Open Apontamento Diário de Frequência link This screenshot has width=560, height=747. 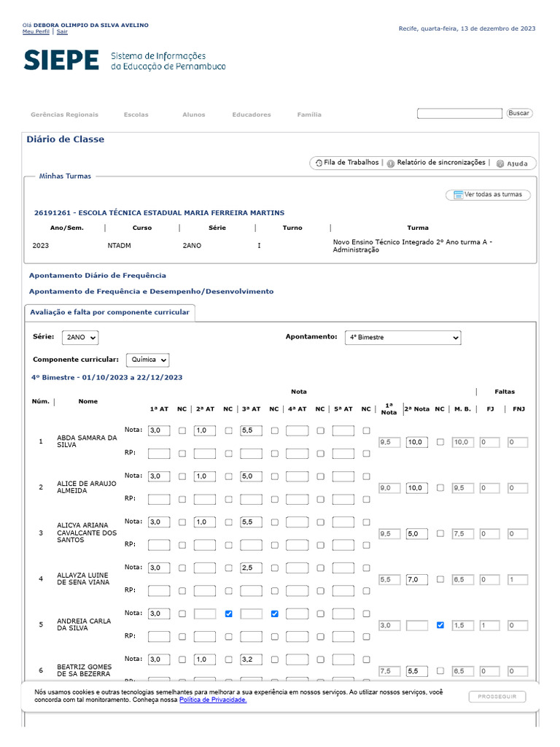[x=97, y=276]
